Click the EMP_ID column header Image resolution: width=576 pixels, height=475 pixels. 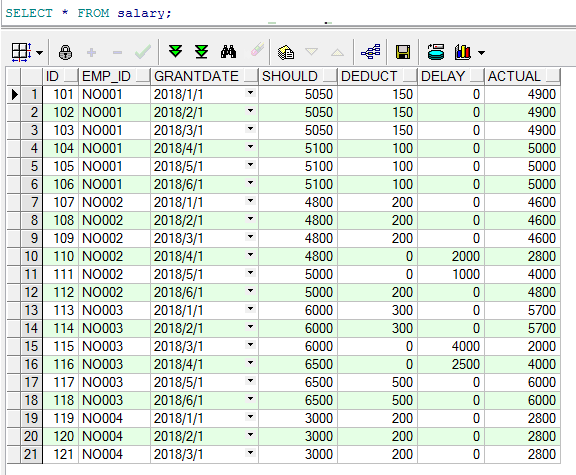[x=106, y=76]
